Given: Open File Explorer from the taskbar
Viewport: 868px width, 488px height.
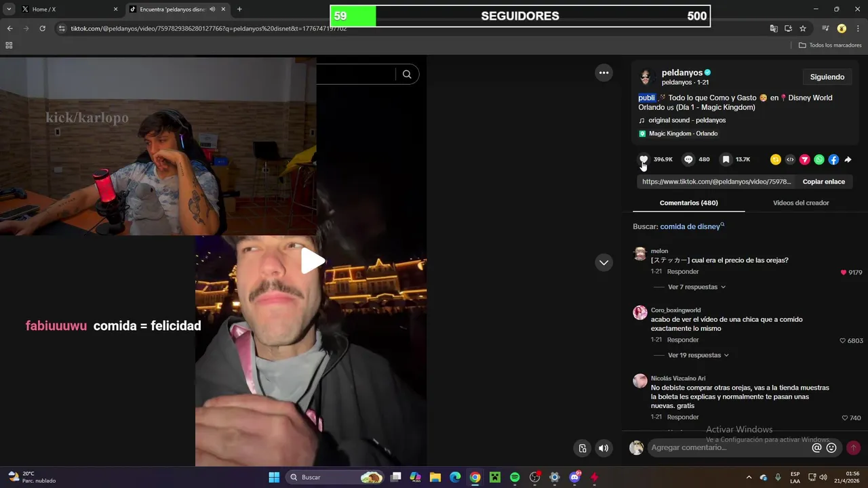Looking at the screenshot, I should [x=435, y=477].
